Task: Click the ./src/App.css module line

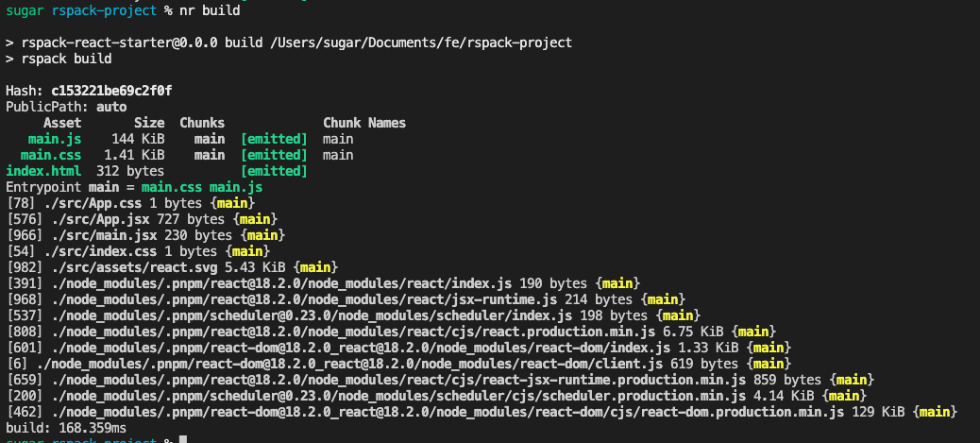Action: (x=130, y=203)
